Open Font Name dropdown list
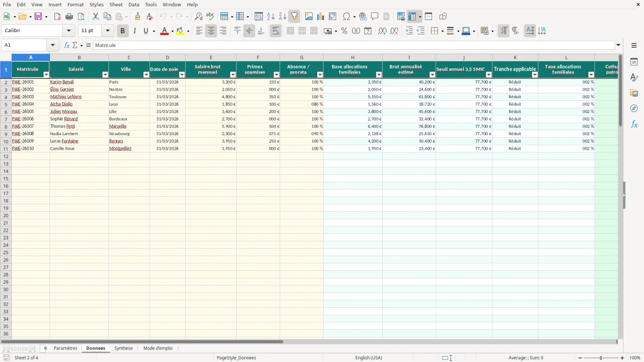The height and width of the screenshot is (362, 644). pyautogui.click(x=69, y=31)
